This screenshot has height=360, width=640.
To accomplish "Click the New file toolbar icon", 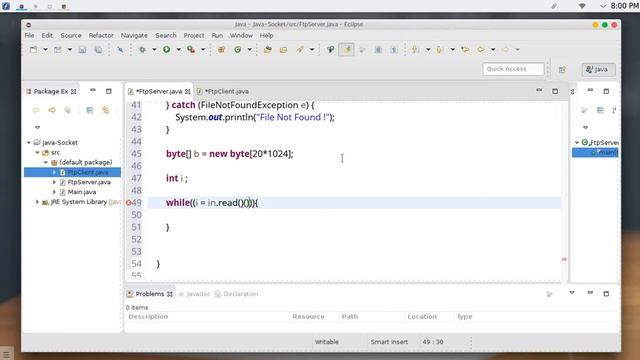I will click(x=33, y=49).
